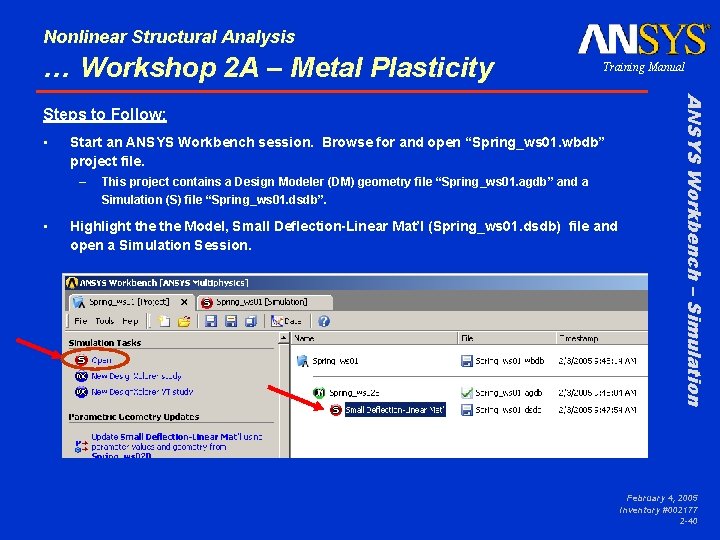The height and width of the screenshot is (540, 720).
Task: Open Help via the question mark icon
Action: coord(324,321)
